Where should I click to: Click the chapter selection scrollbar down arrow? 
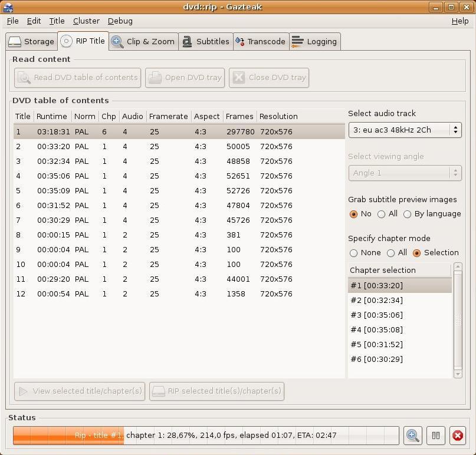coord(458,374)
